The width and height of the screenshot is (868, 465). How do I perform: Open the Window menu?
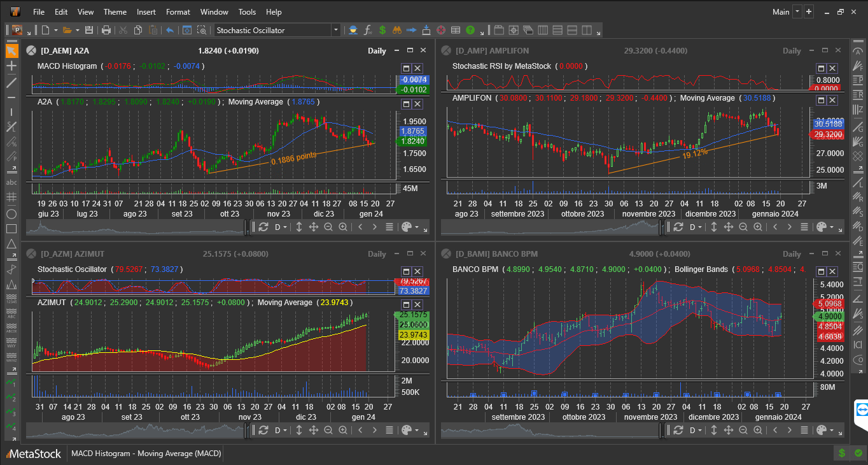point(214,11)
